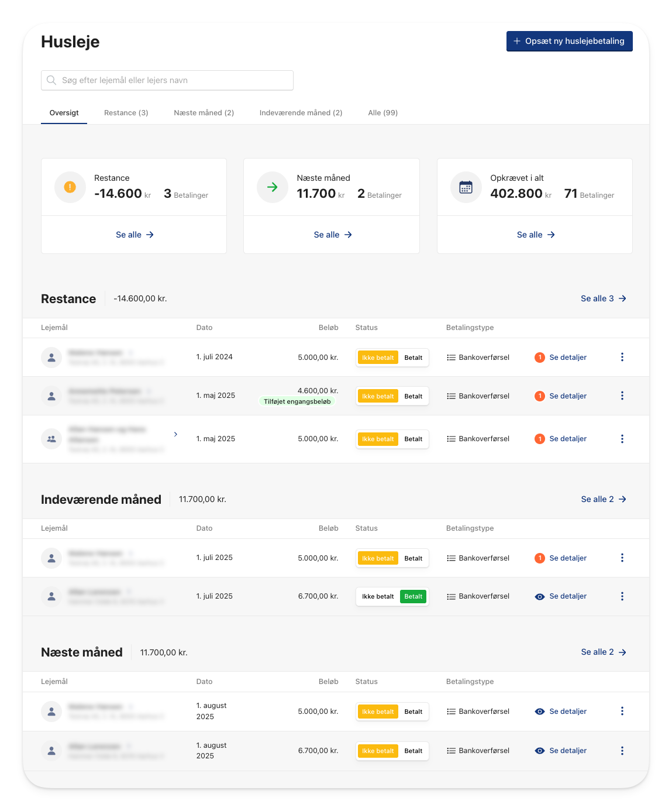Viewport: 672px width, 811px height.
Task: Click the -14.600 kr amount in the Restance card
Action: pos(123,194)
